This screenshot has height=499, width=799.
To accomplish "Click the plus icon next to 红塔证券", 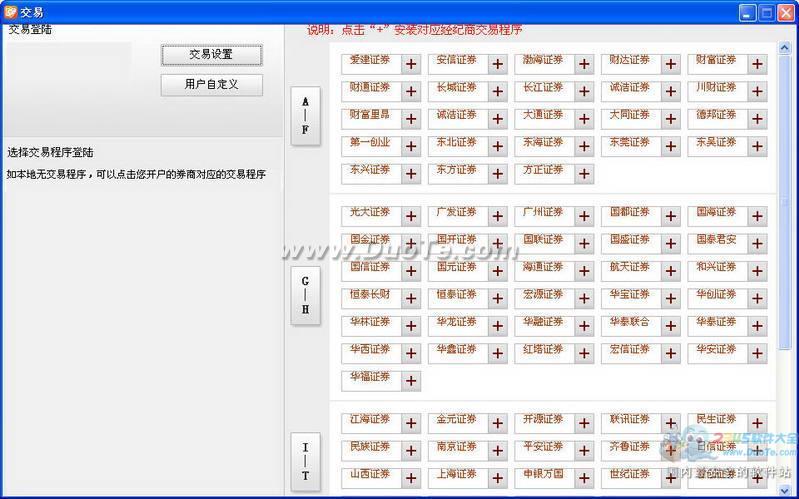I will pos(584,354).
